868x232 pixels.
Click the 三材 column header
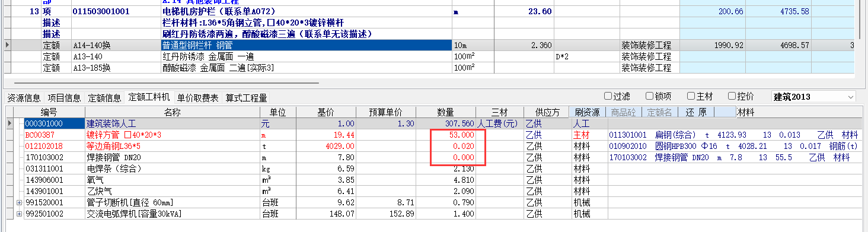[x=500, y=112]
